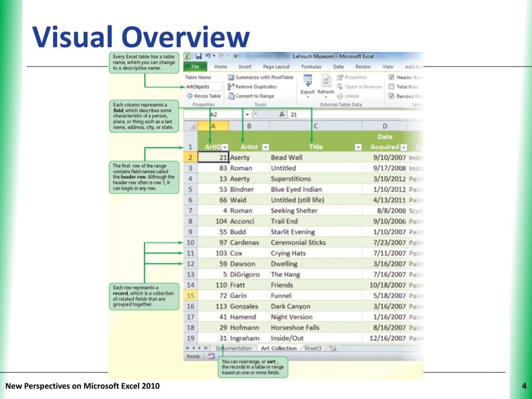Open Undo history dropdown arrow

point(214,56)
